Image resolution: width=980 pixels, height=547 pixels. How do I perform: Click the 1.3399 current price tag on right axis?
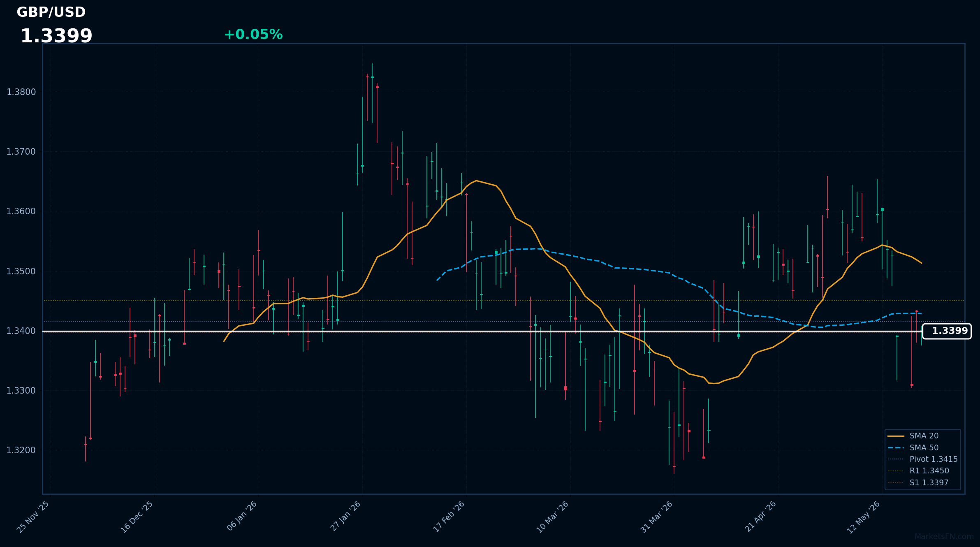coord(947,331)
